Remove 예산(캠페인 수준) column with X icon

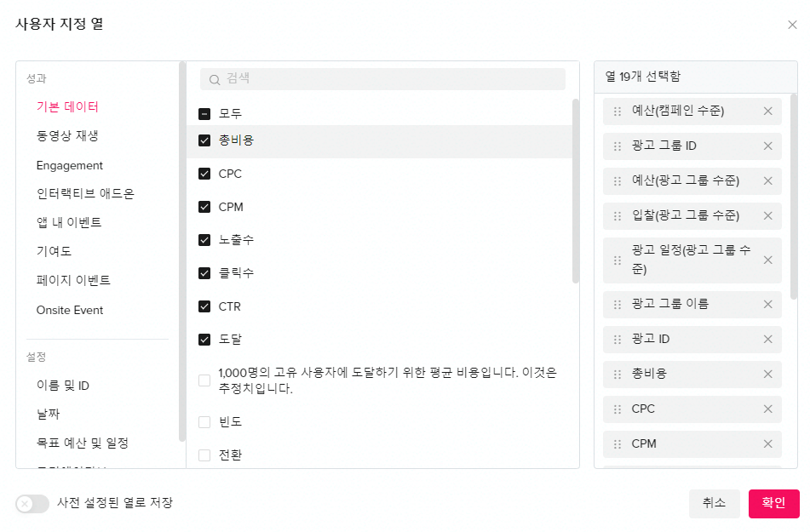[x=767, y=111]
